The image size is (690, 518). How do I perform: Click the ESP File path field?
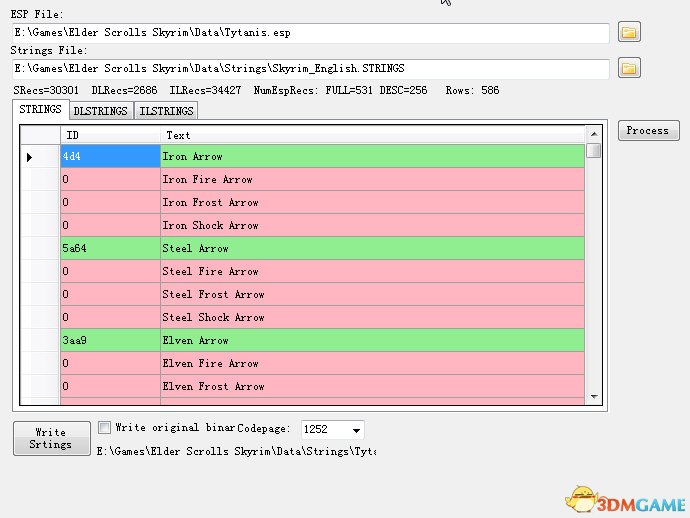click(311, 33)
